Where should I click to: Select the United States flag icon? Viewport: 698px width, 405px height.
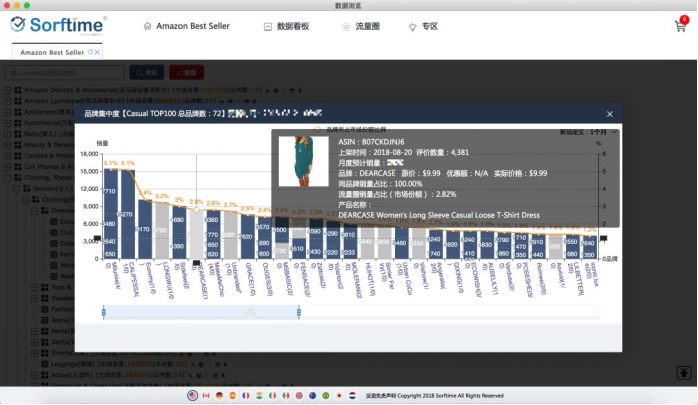pyautogui.click(x=192, y=395)
